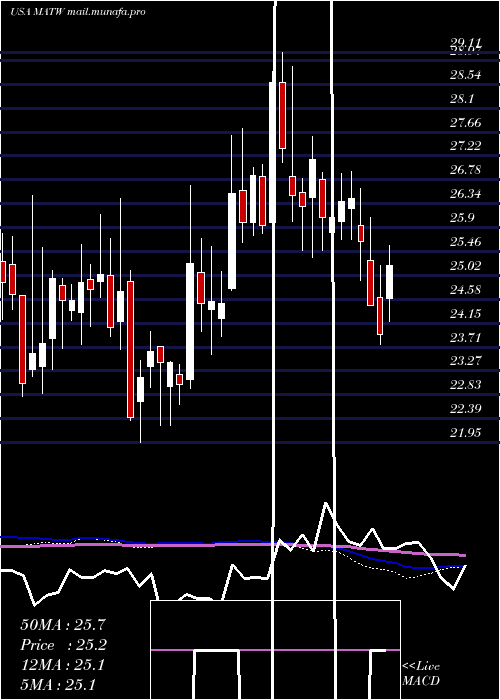
Task: Click the 50MA : 25.7 readout
Action: [x=63, y=625]
